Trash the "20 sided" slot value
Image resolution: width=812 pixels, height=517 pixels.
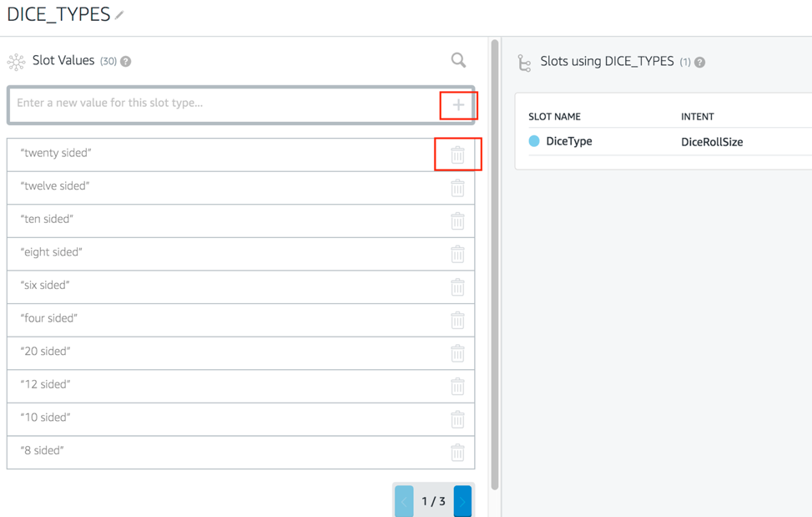click(457, 352)
